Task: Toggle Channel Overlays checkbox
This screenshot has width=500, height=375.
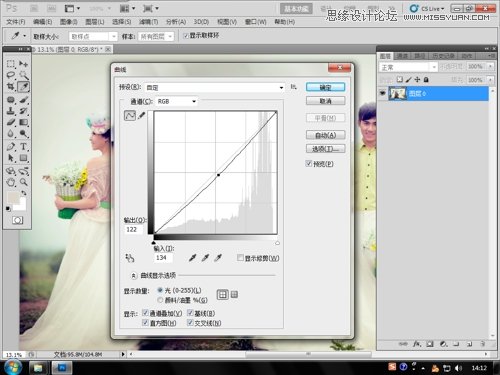Action: point(145,313)
